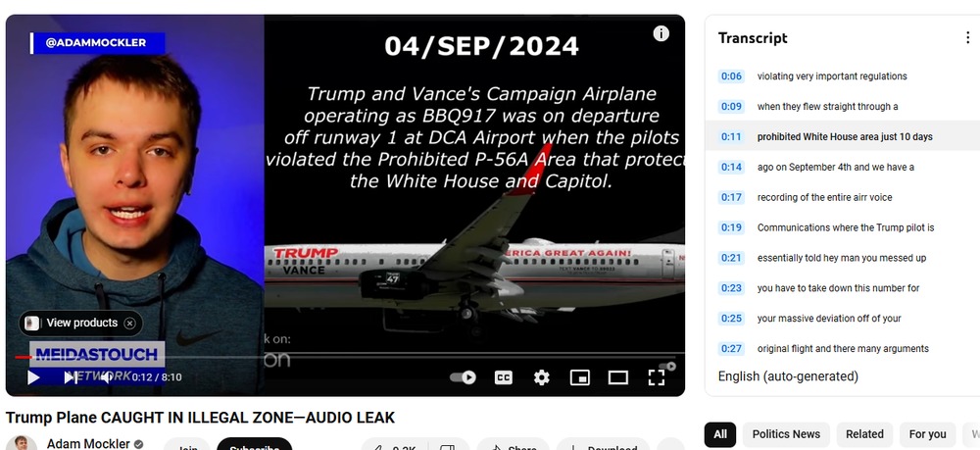Open English auto-generated language selector
Screen dimensions: 980x450
(788, 376)
